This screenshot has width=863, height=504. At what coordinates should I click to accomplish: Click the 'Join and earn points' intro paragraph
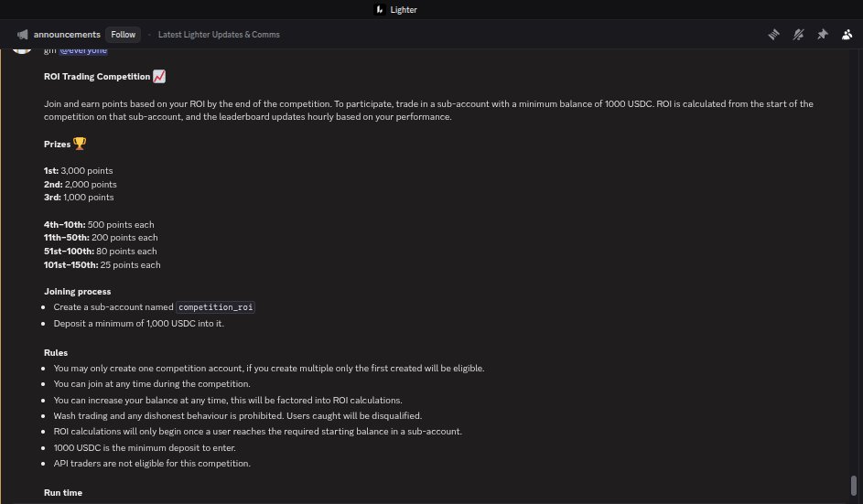tap(428, 110)
